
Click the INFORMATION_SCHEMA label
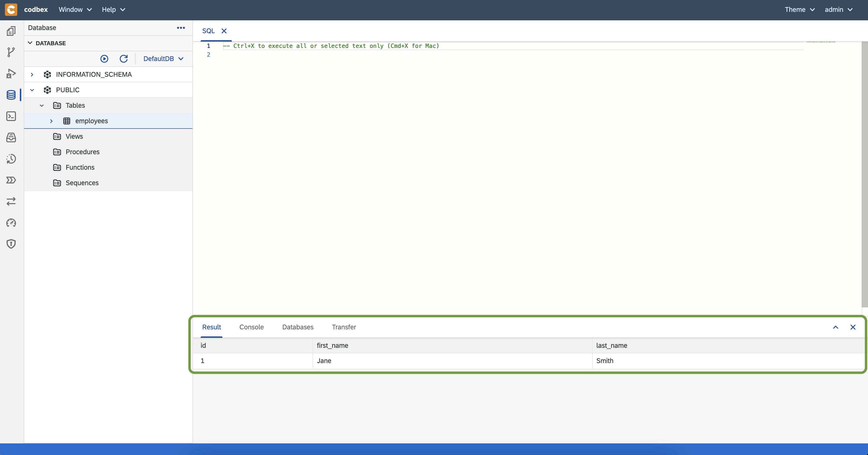pyautogui.click(x=94, y=75)
